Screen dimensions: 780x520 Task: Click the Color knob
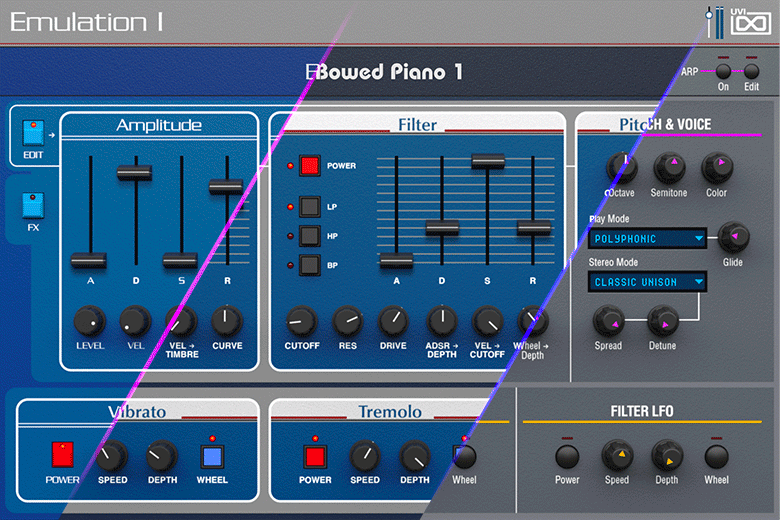(717, 168)
